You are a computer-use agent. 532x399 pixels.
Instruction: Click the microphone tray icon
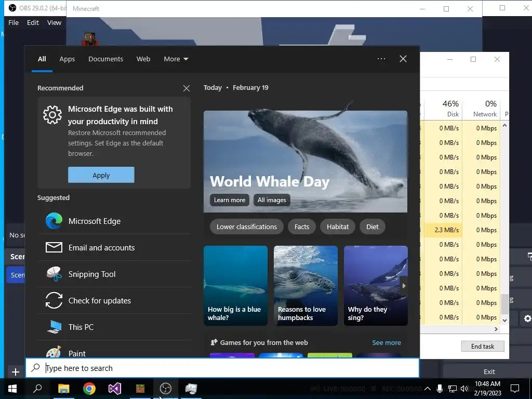pyautogui.click(x=440, y=389)
